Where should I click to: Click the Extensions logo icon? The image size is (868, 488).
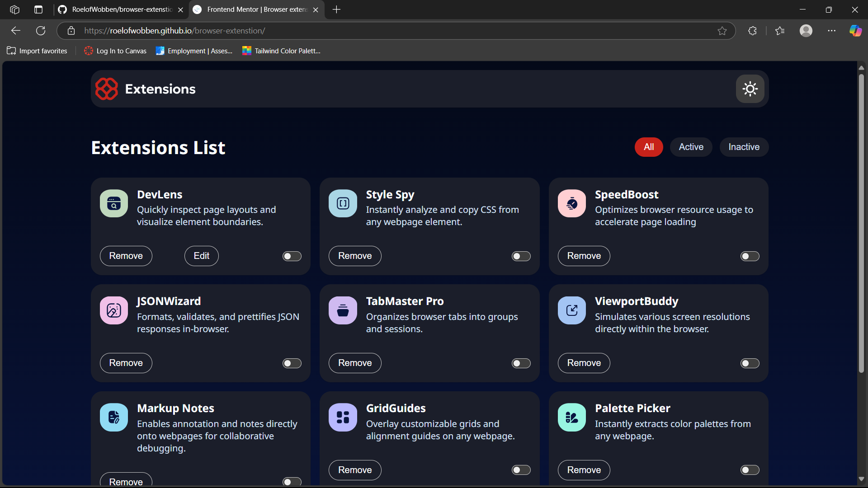click(107, 89)
